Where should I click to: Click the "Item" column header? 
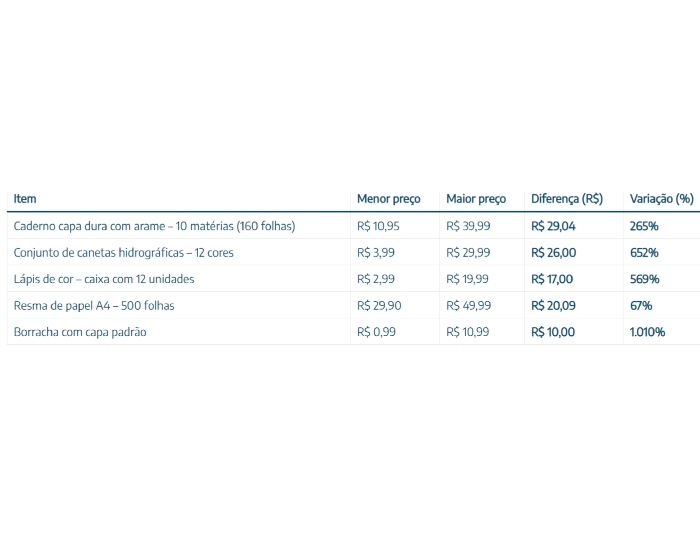(x=25, y=199)
